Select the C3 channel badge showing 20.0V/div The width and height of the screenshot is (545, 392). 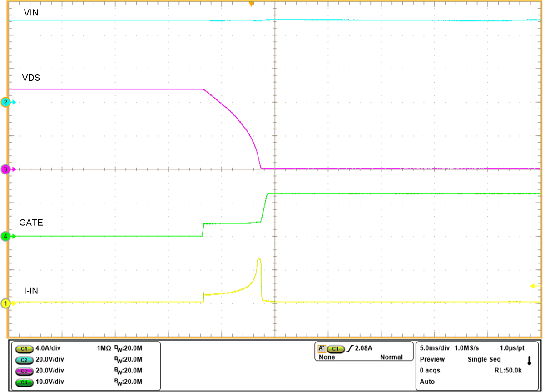coord(24,370)
